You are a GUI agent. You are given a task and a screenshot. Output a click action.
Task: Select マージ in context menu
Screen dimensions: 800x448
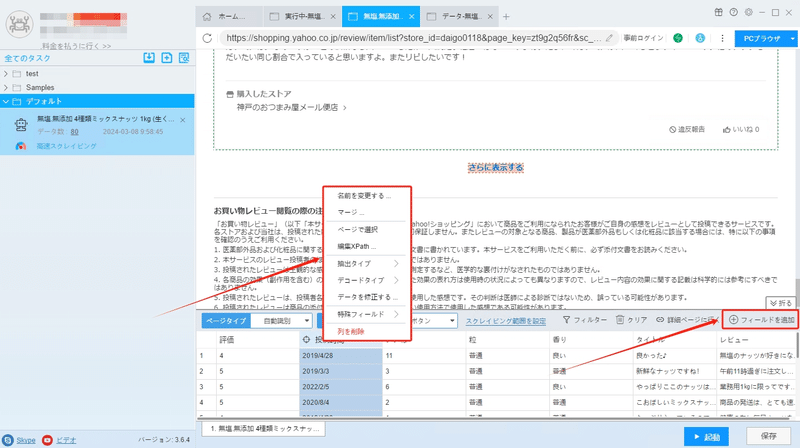pyautogui.click(x=351, y=212)
